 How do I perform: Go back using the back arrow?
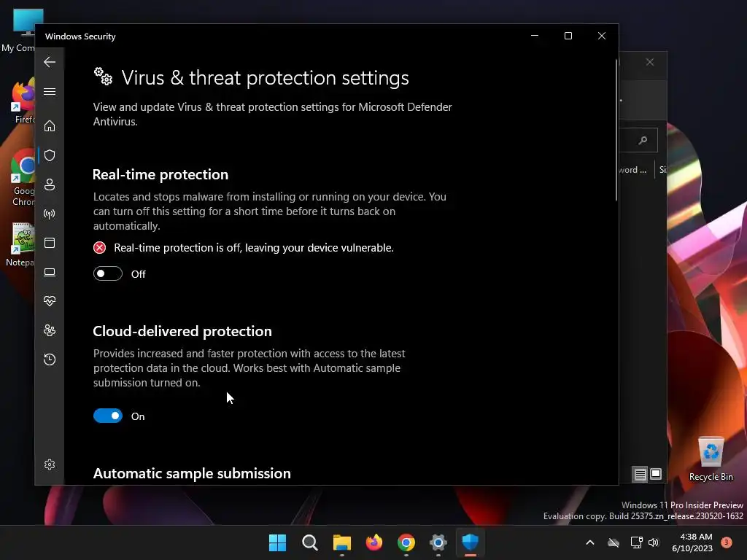pos(50,62)
